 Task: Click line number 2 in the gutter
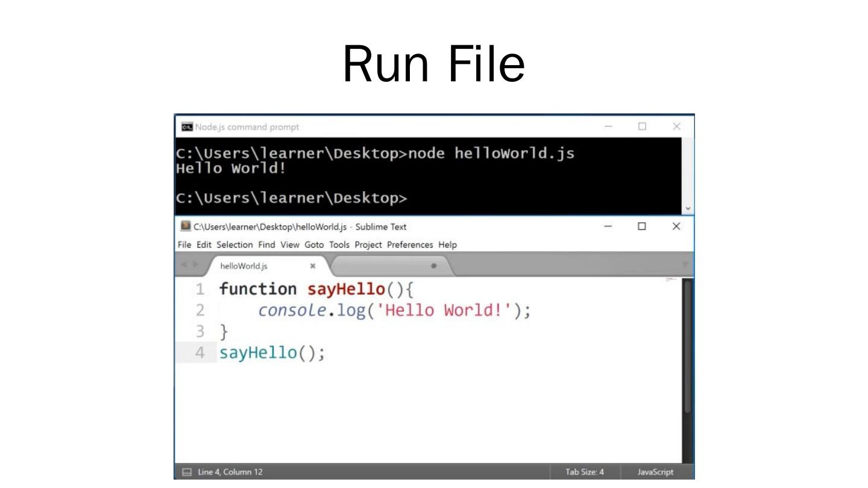200,310
